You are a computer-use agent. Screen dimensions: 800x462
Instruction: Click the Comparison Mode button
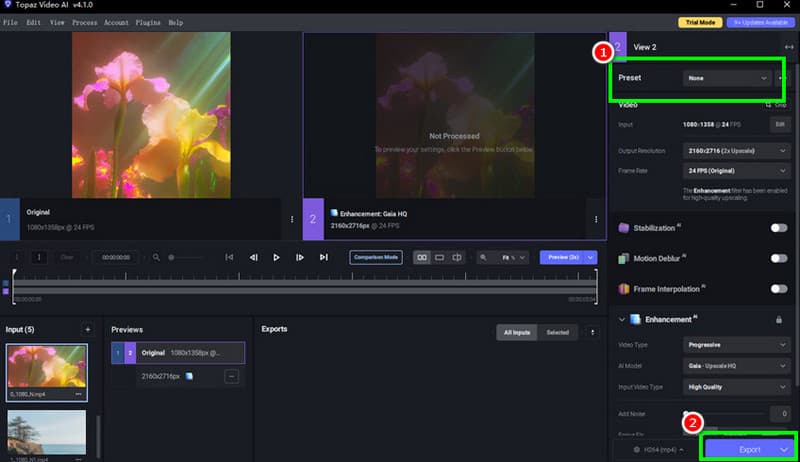(x=376, y=257)
